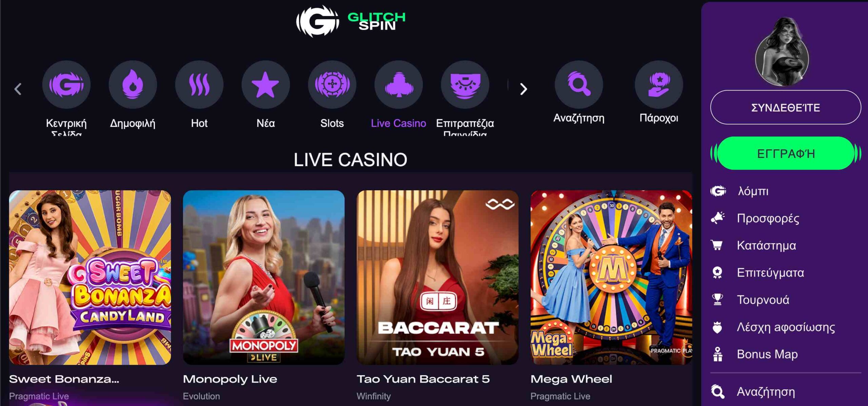Open the Hot games category icon
The image size is (868, 406).
199,84
